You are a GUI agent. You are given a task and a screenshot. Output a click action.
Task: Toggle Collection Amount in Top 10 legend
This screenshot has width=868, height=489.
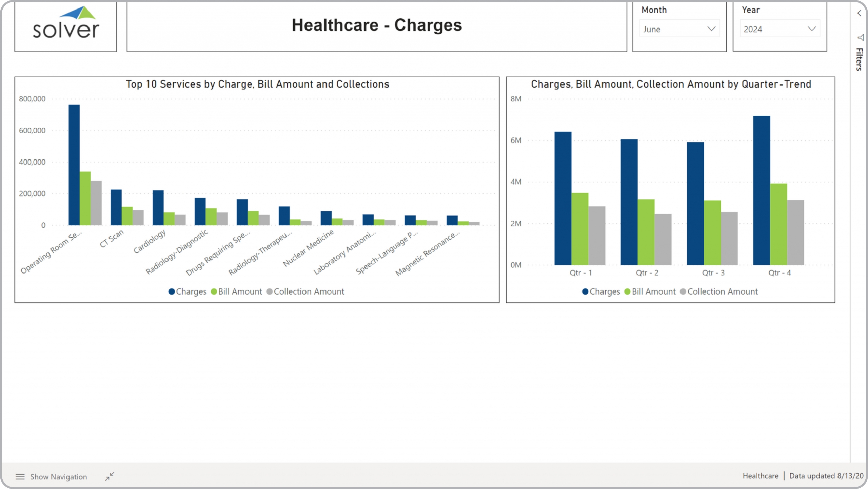[309, 291]
